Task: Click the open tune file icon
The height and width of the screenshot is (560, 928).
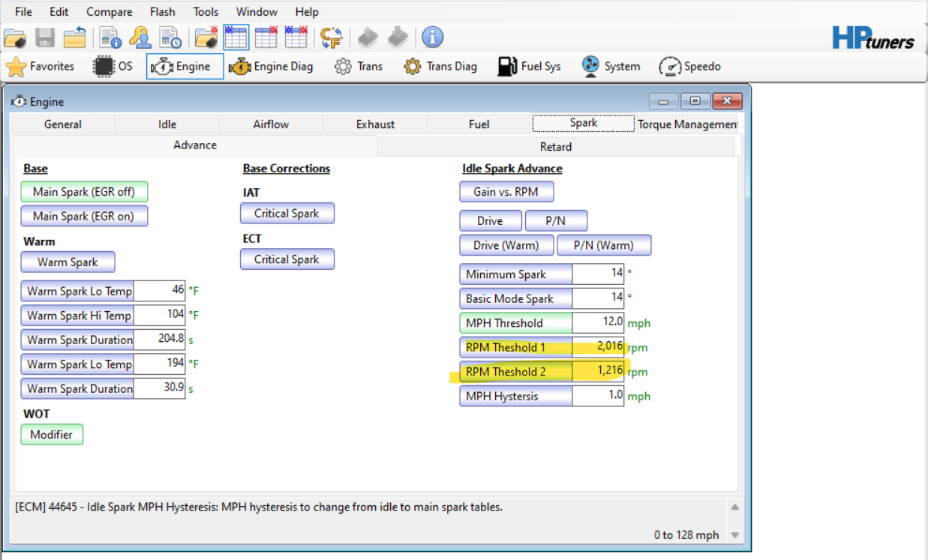Action: (x=15, y=37)
